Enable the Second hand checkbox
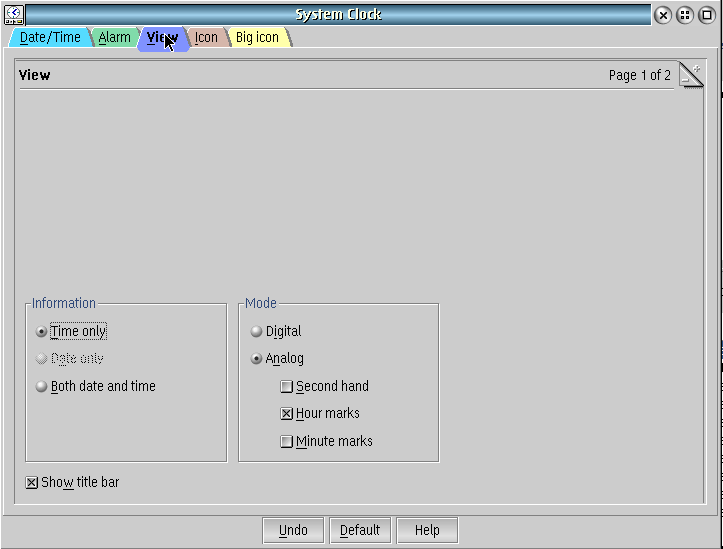Screen dimensions: 723x549 pyautogui.click(x=325, y=386)
